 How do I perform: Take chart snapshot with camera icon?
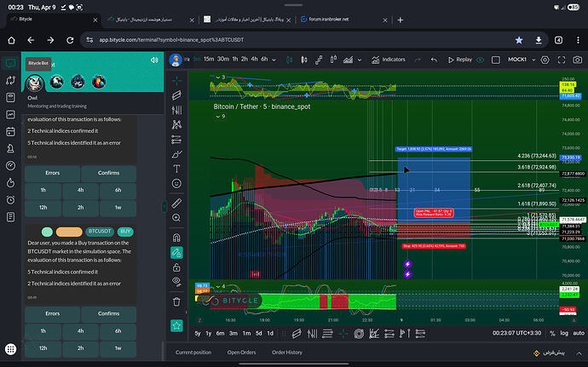point(578,60)
